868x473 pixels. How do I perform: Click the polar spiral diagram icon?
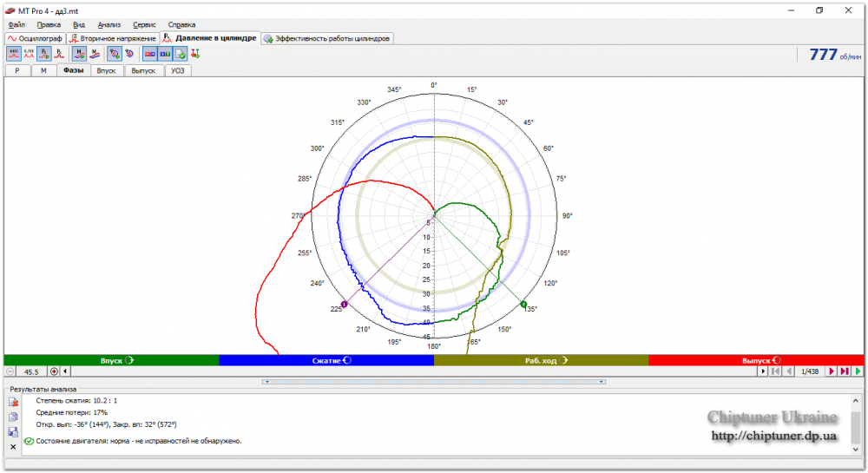point(129,54)
